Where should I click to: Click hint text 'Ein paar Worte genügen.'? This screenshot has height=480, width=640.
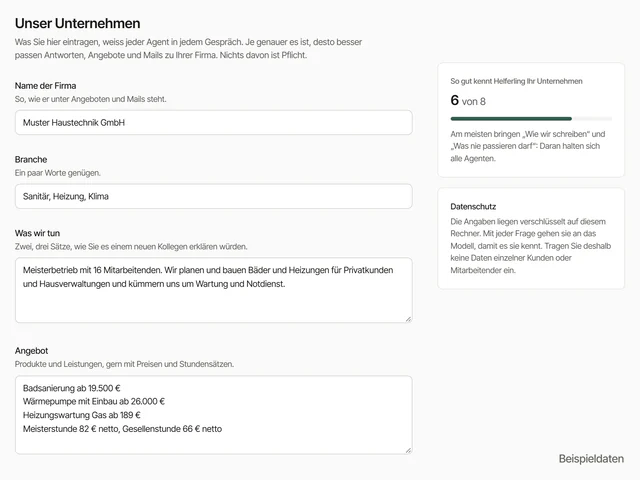(58, 173)
